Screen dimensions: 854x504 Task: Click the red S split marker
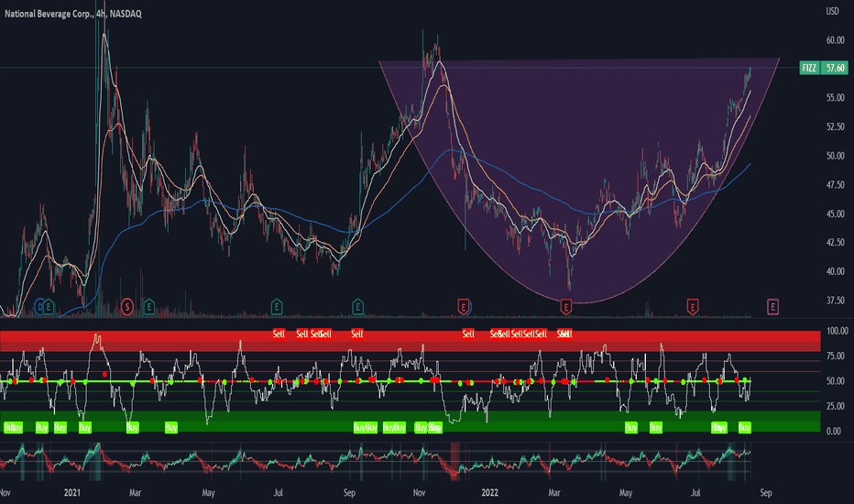[126, 307]
